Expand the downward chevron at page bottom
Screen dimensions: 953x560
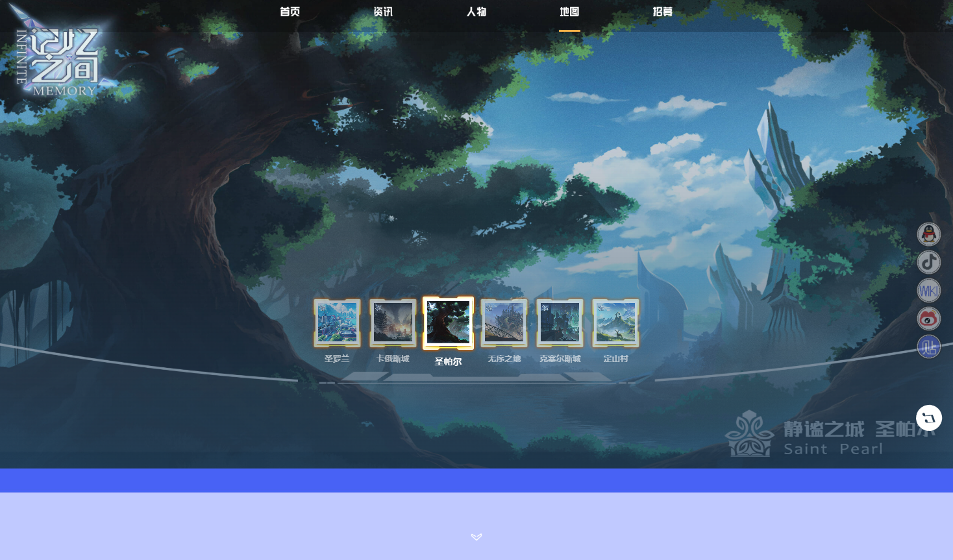(476, 537)
